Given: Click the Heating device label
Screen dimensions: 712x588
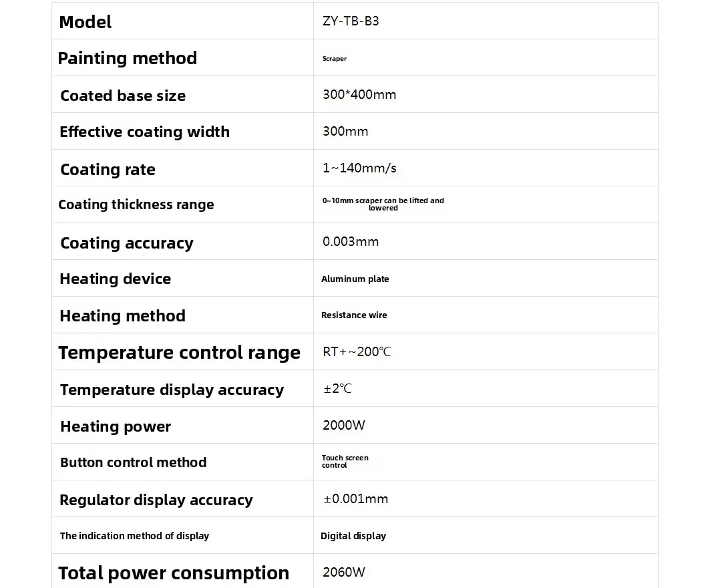Looking at the screenshot, I should (115, 279).
